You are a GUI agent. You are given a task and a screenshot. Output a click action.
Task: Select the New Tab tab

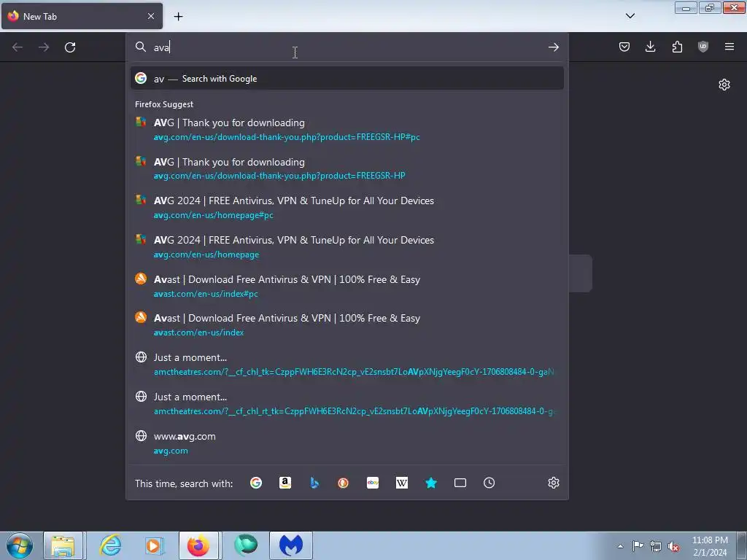82,16
